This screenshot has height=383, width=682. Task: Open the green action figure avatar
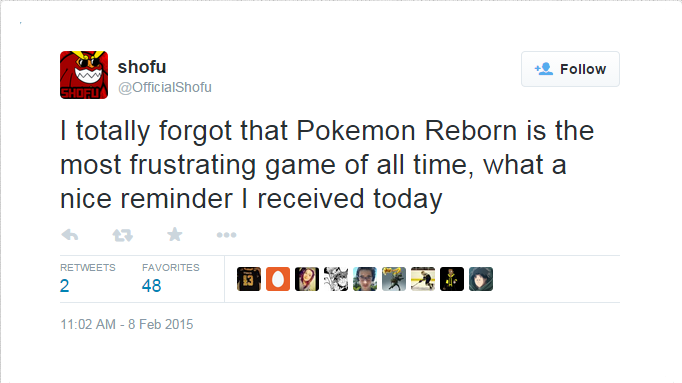(394, 279)
